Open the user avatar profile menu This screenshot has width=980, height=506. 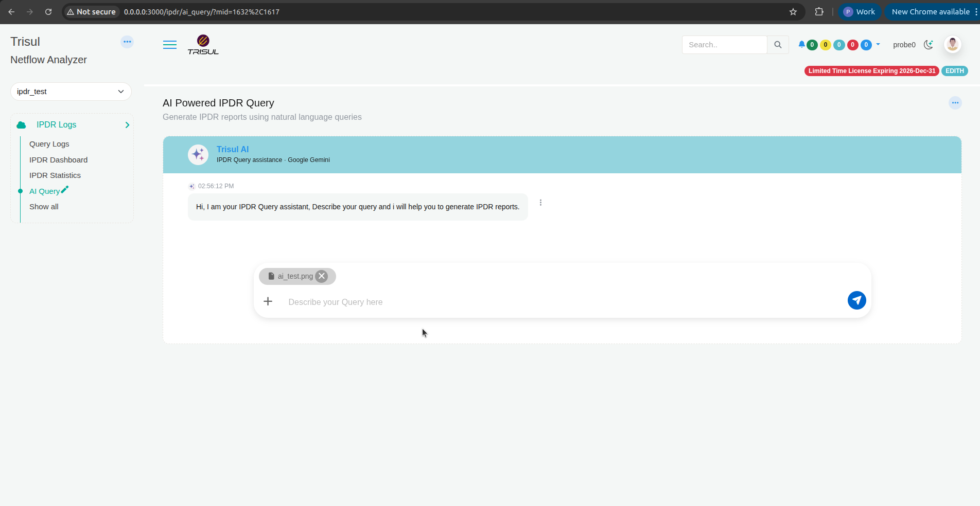(x=953, y=45)
